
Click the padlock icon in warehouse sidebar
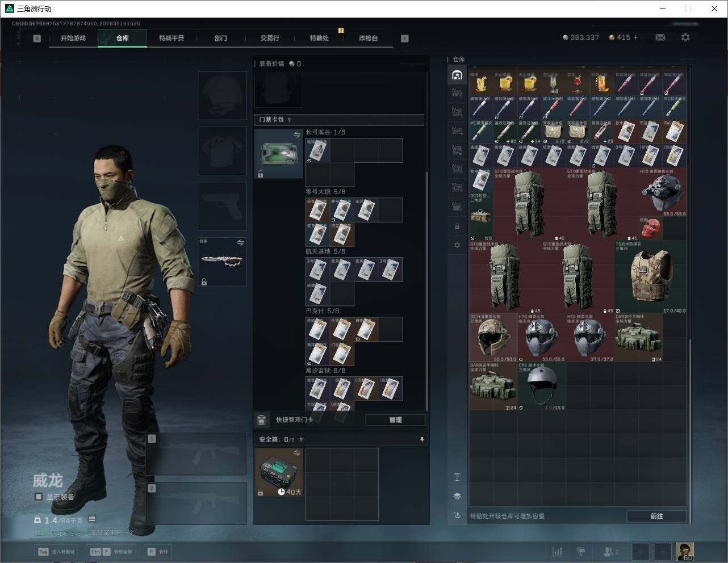457,226
